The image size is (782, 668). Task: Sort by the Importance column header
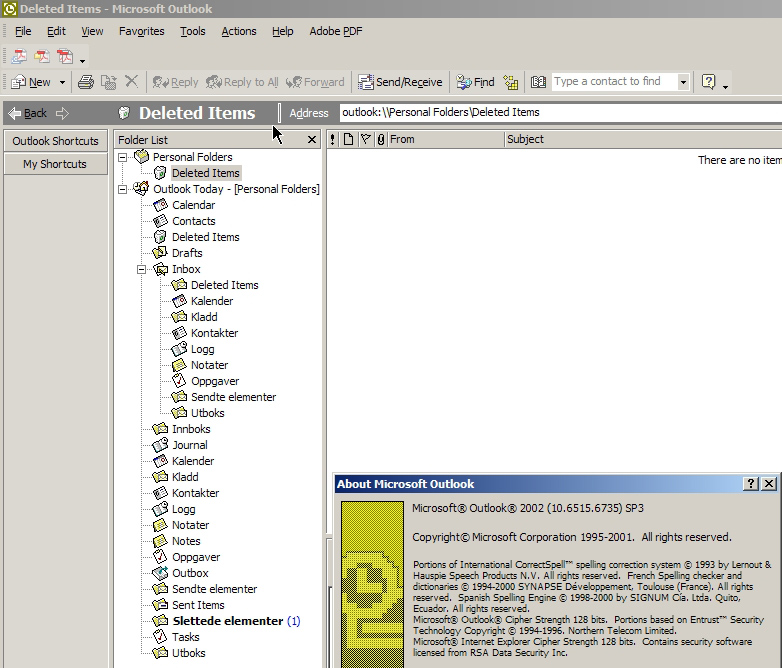point(333,139)
